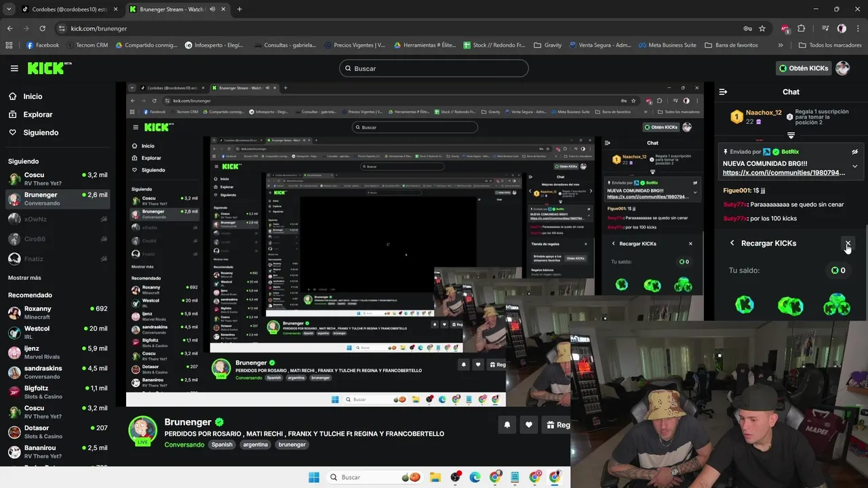The image size is (868, 488).
Task: Open Windows Start menu
Action: (314, 477)
